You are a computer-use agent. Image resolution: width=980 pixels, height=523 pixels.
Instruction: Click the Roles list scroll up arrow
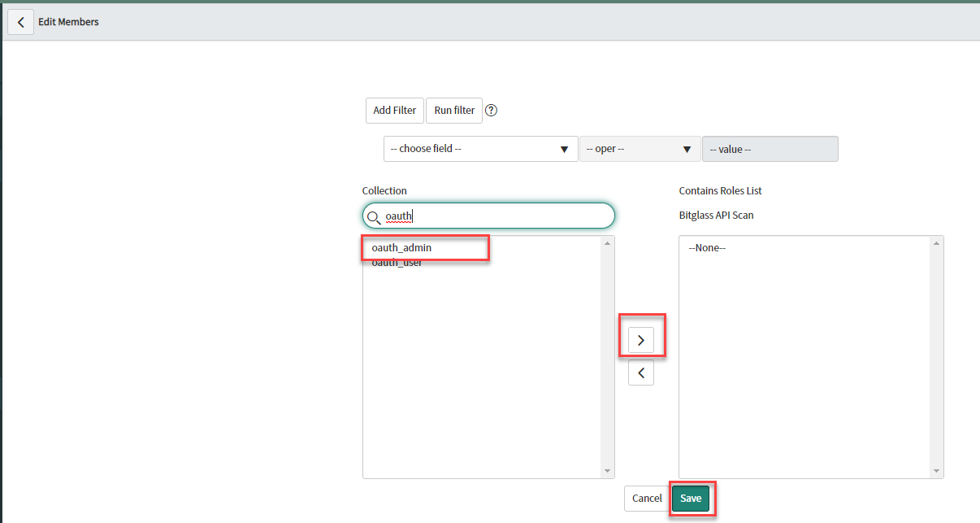tap(936, 243)
